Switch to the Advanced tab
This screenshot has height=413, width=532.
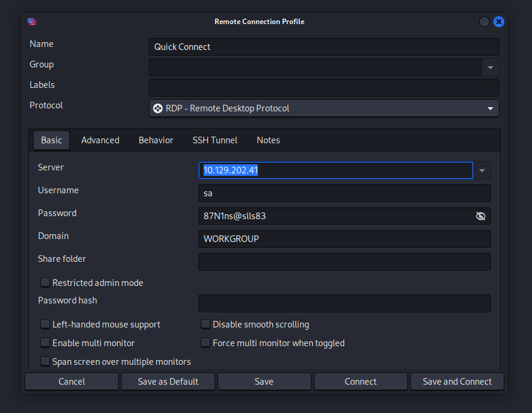click(100, 140)
